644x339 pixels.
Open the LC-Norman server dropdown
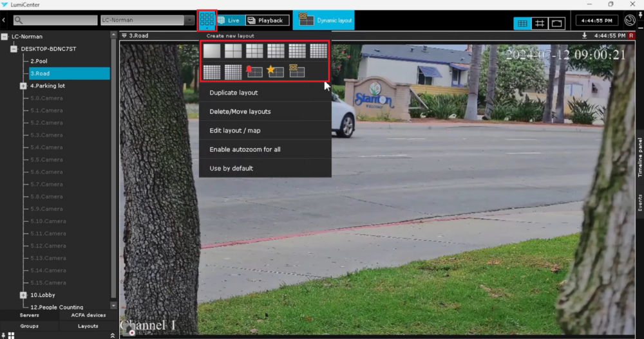coord(189,21)
